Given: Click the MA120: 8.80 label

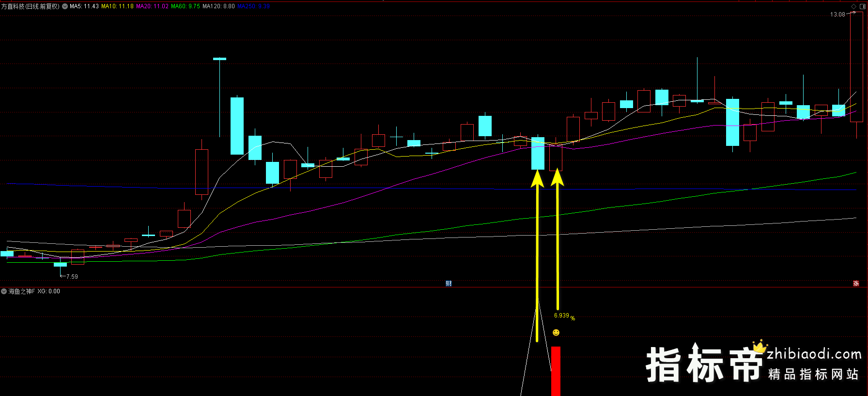Looking at the screenshot, I should coord(218,6).
